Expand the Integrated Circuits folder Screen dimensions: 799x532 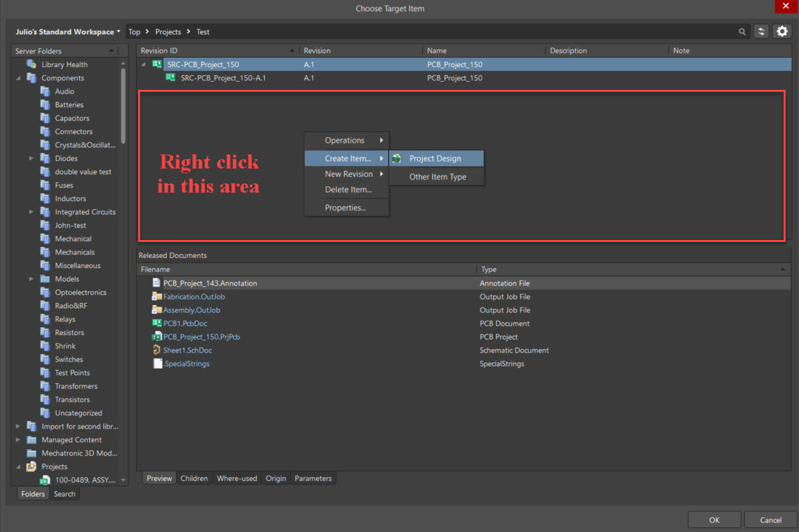pyautogui.click(x=31, y=212)
